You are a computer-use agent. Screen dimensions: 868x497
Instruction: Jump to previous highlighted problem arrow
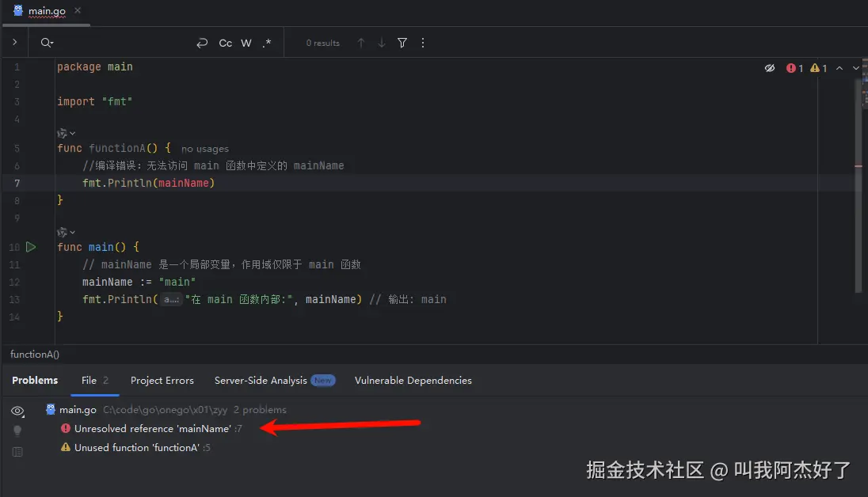839,68
